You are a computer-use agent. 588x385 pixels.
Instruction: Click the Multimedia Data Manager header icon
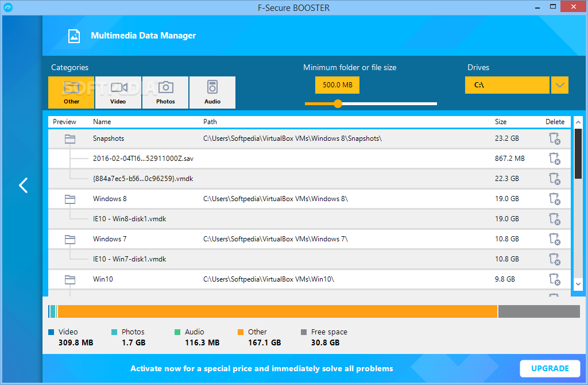pos(74,36)
